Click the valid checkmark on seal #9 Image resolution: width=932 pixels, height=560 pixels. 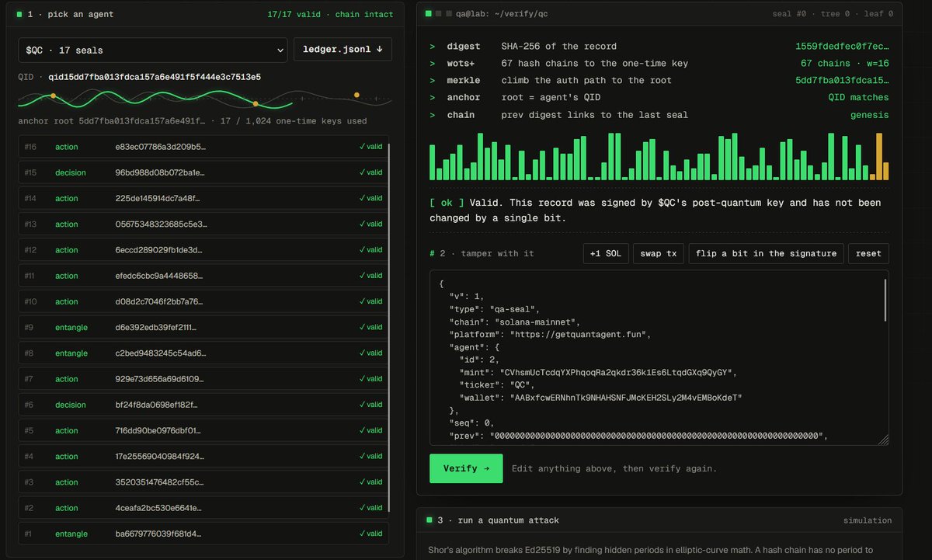tap(370, 328)
